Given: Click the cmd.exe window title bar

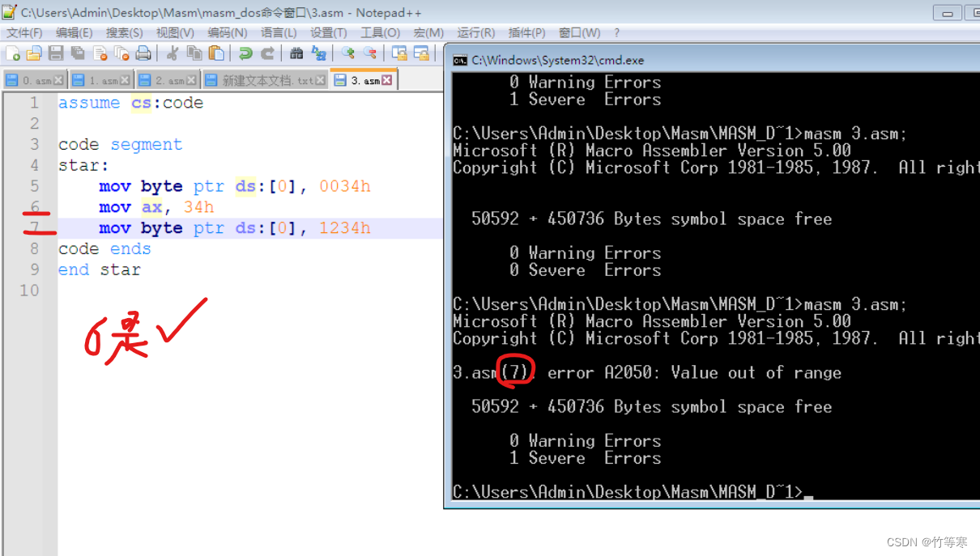Looking at the screenshot, I should click(x=713, y=60).
